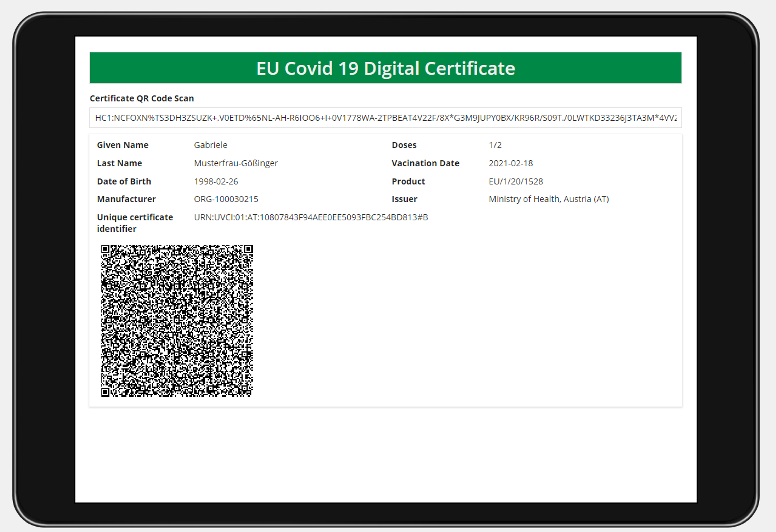Click the Issuer label
The image size is (776, 532).
click(404, 199)
